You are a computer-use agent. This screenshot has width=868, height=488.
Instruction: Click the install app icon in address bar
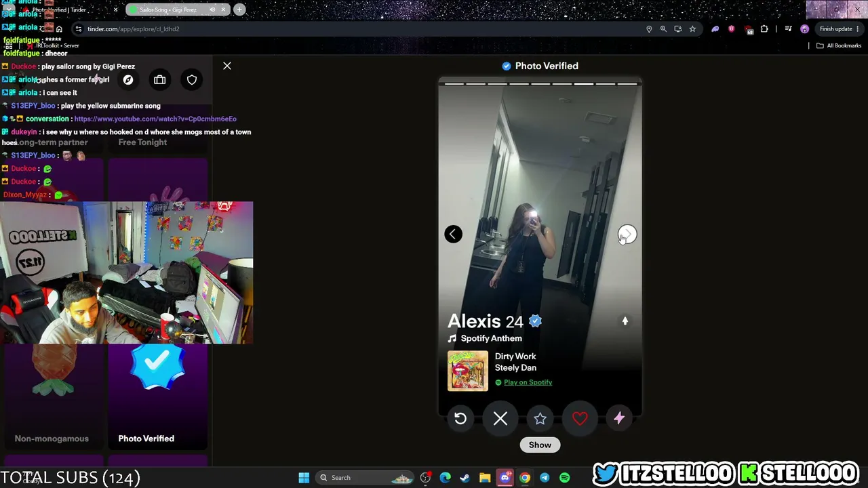point(677,29)
